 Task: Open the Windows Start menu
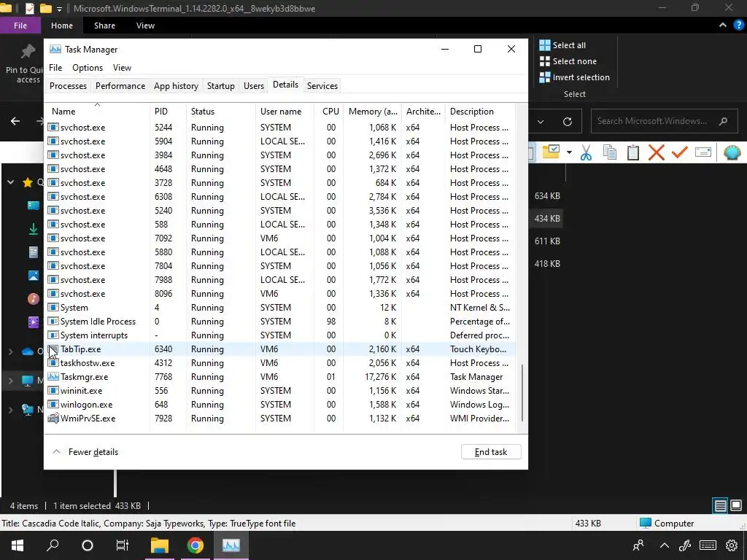click(x=18, y=545)
